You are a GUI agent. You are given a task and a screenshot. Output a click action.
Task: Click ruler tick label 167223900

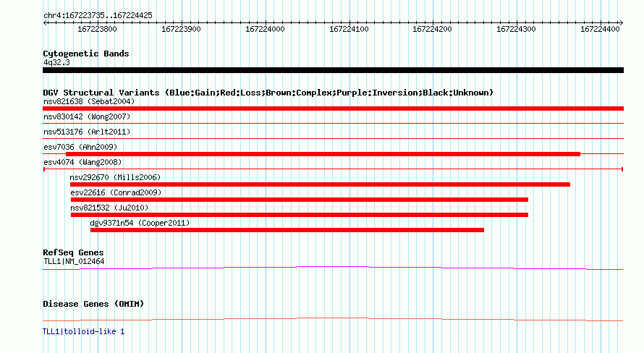(181, 29)
